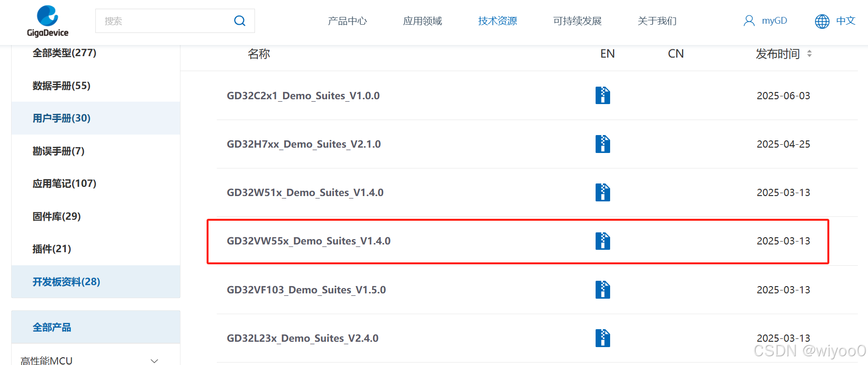The image size is (868, 365).
Task: Expand the 高性能MCU product category
Action: [x=154, y=361]
